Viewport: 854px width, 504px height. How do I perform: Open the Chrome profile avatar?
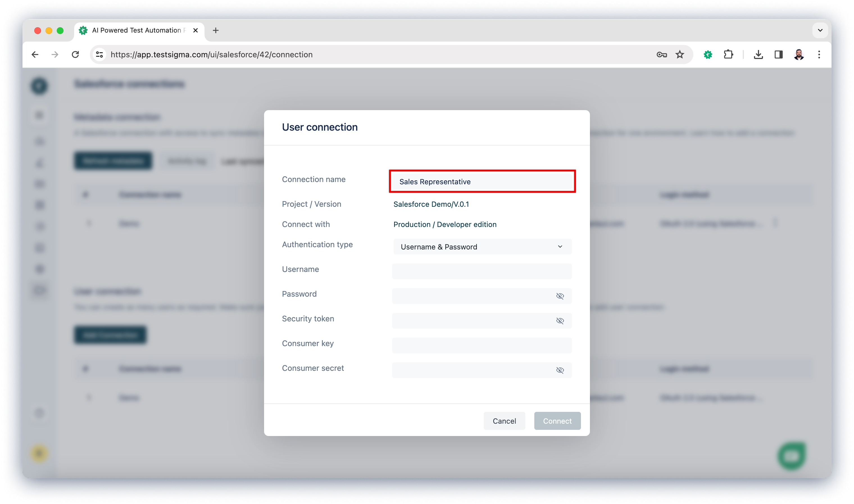[x=799, y=54]
